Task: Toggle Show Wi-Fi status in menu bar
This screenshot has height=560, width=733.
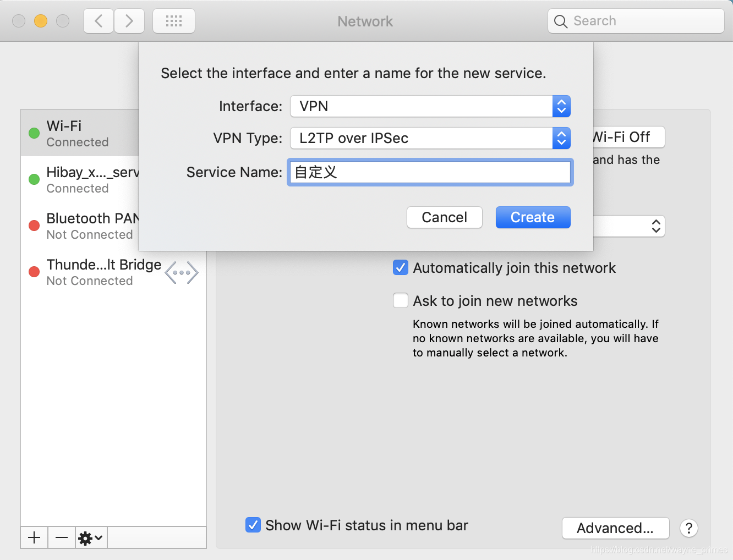Action: 253,525
